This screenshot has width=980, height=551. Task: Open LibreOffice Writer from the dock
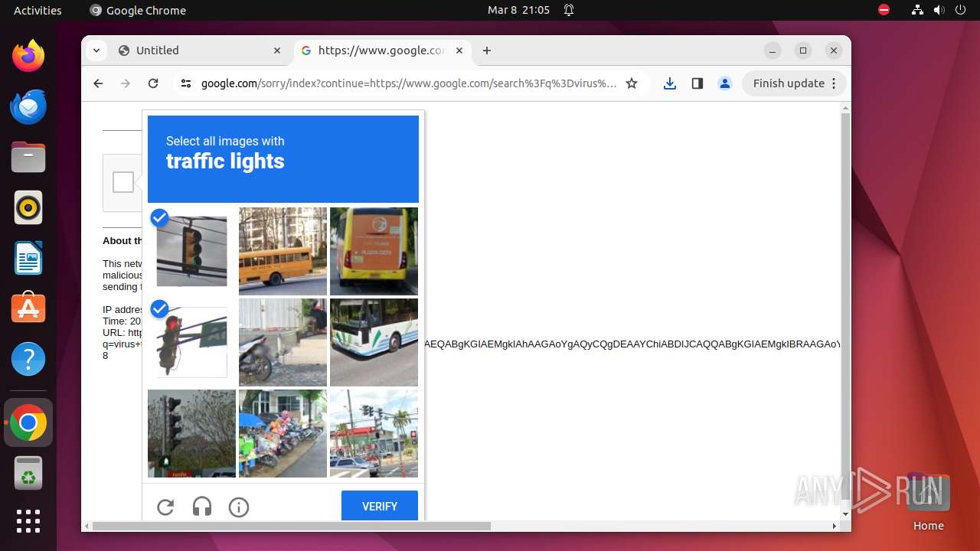point(28,258)
